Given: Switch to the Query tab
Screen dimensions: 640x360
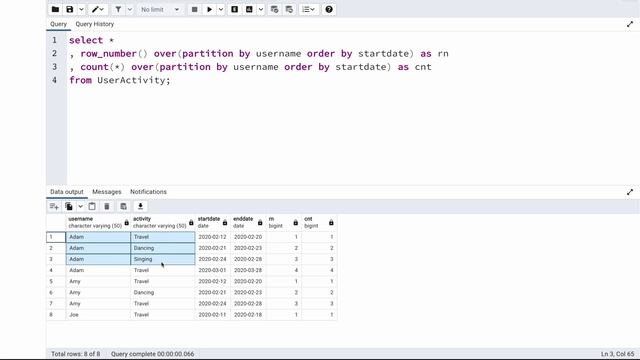Looking at the screenshot, I should pos(58,24).
